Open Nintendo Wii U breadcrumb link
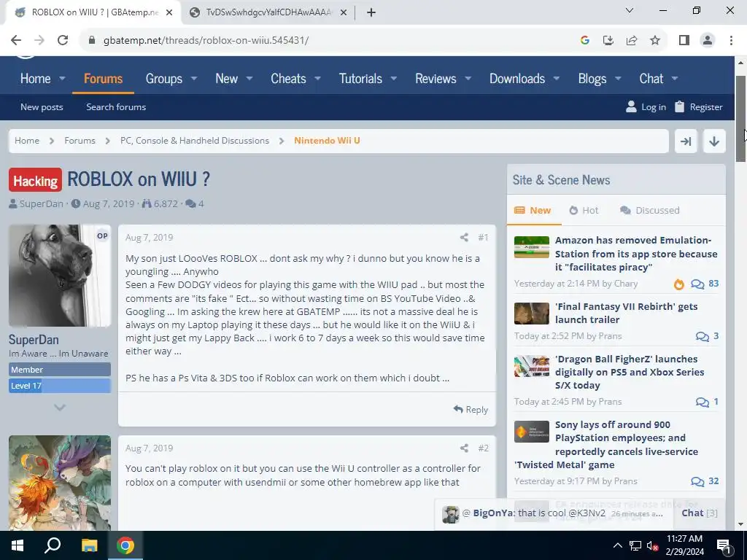Viewport: 747px width, 560px height. (327, 141)
